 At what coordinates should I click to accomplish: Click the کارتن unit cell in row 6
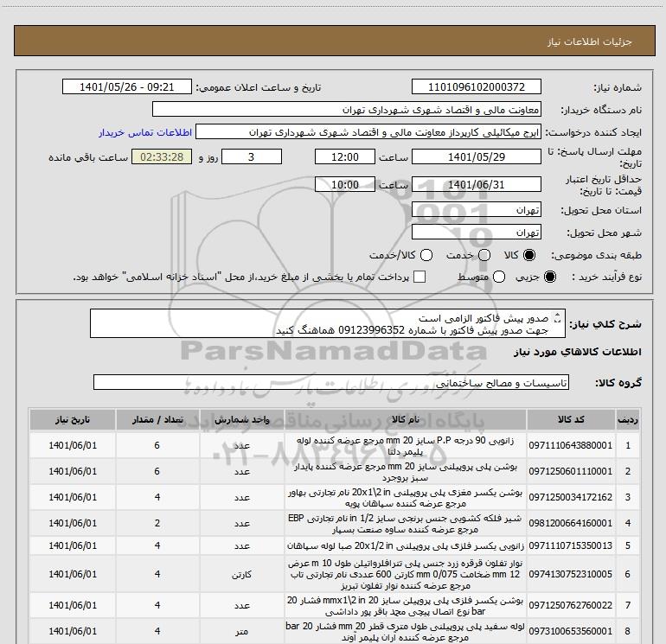tap(241, 574)
